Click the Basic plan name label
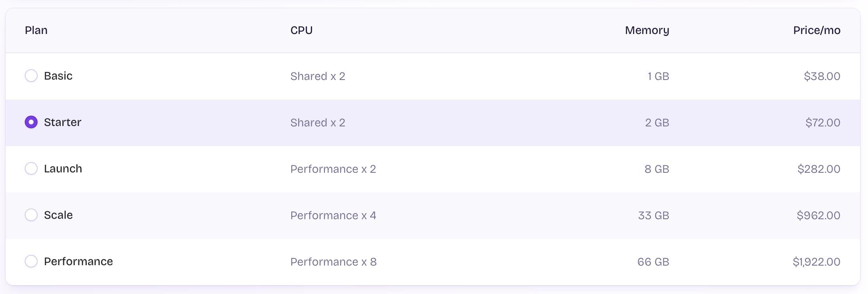 click(x=58, y=76)
